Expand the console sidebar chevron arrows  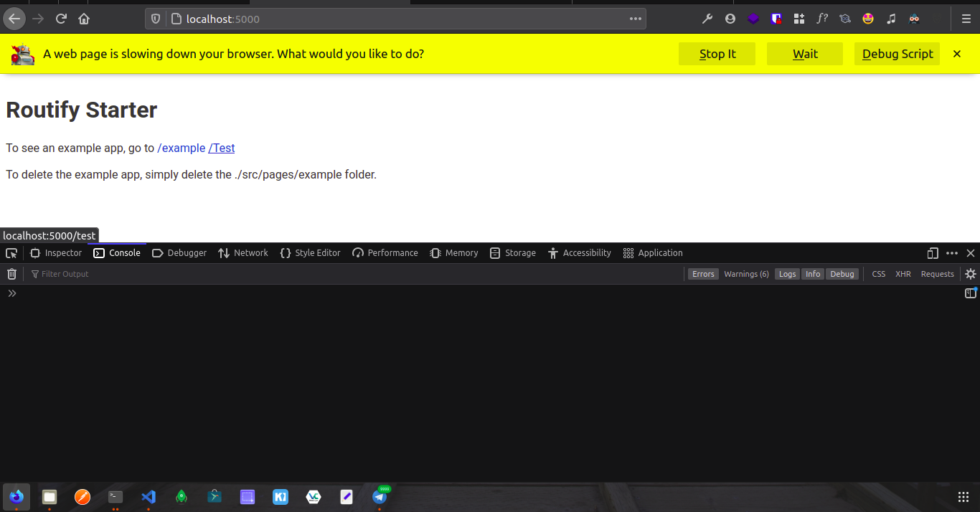11,293
